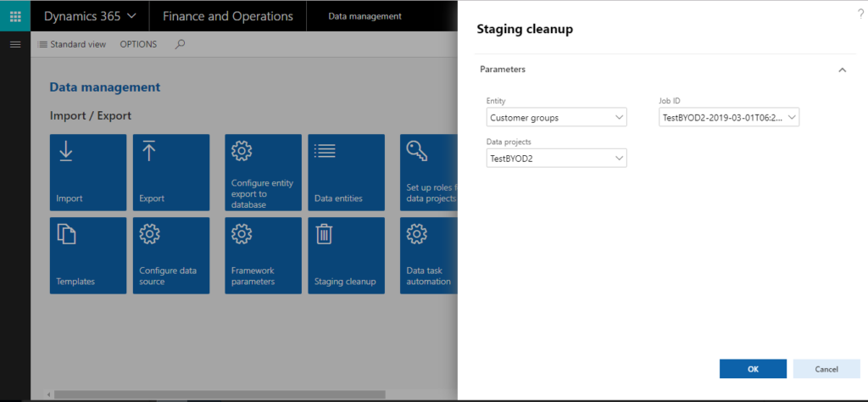868x402 pixels.
Task: Click the left scroll arrow on scrollbar
Action: click(48, 395)
